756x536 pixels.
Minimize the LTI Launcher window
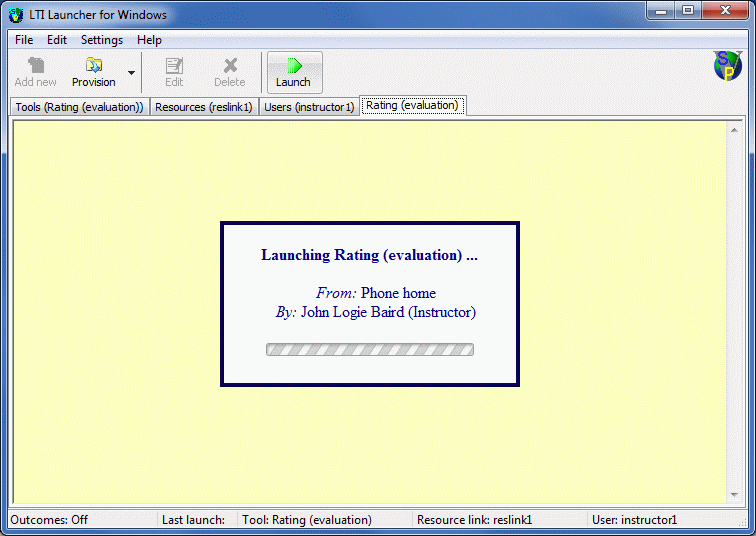[661, 11]
